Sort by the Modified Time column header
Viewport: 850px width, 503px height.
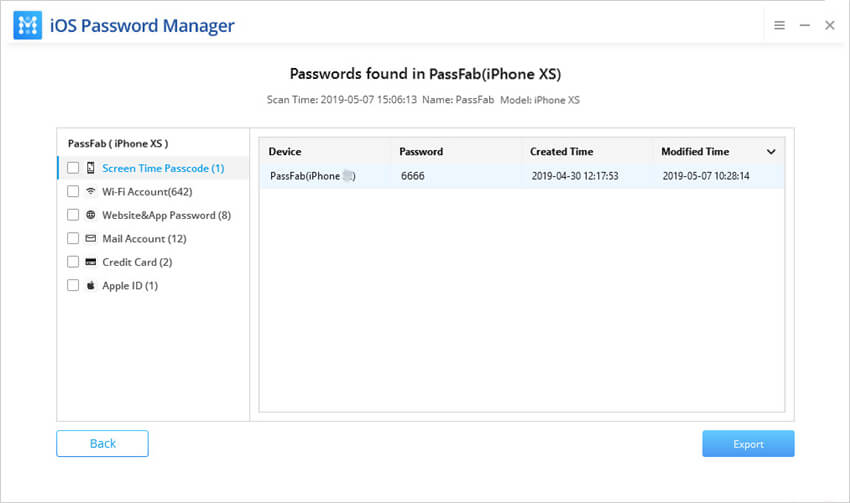pos(695,152)
